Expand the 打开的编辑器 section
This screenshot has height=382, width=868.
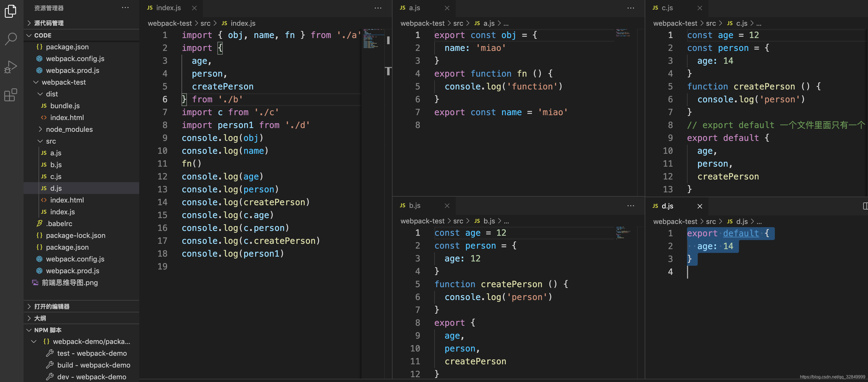81,306
